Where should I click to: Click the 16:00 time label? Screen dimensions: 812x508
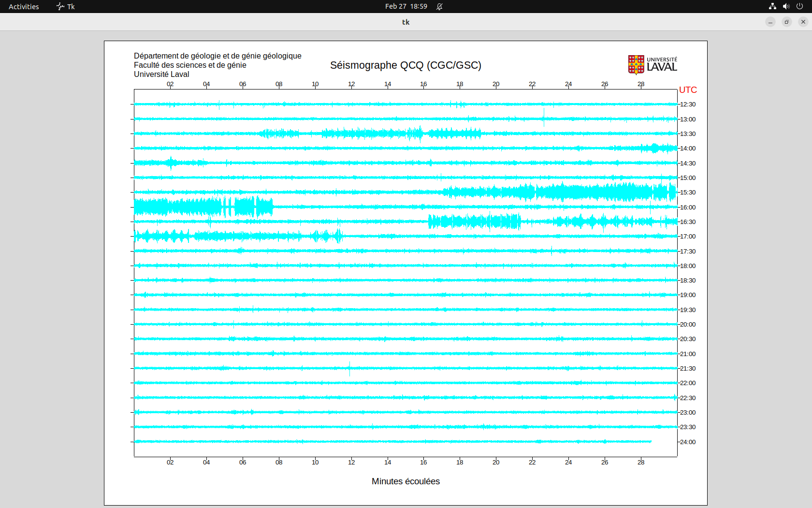[x=688, y=208]
